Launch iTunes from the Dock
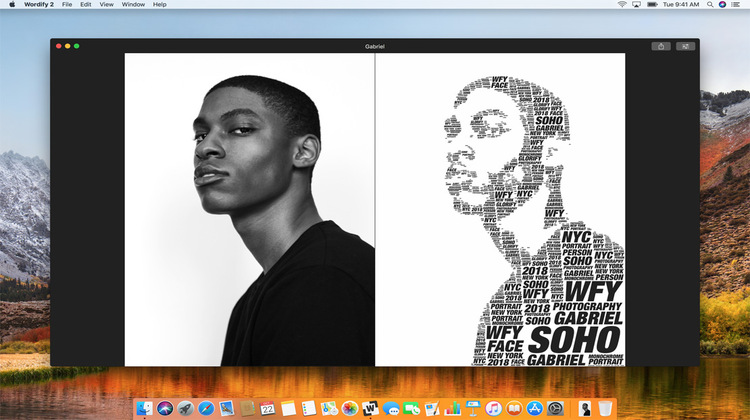750x420 pixels. pos(493,409)
